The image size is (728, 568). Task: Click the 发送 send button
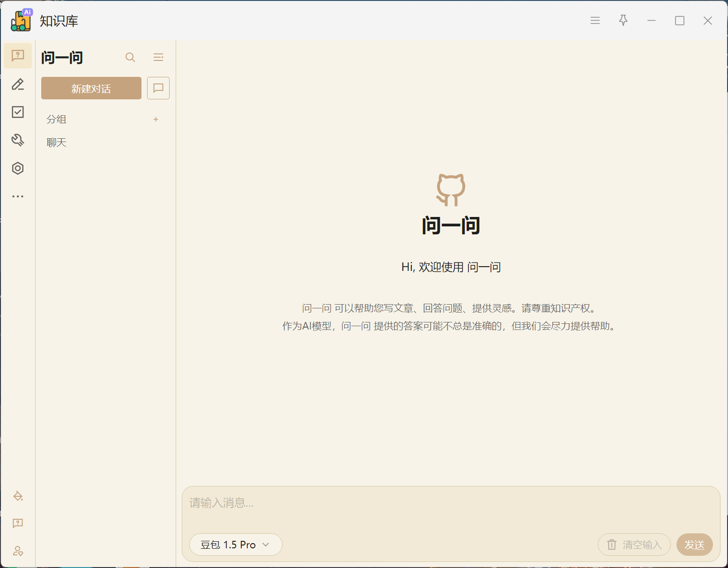pyautogui.click(x=694, y=545)
